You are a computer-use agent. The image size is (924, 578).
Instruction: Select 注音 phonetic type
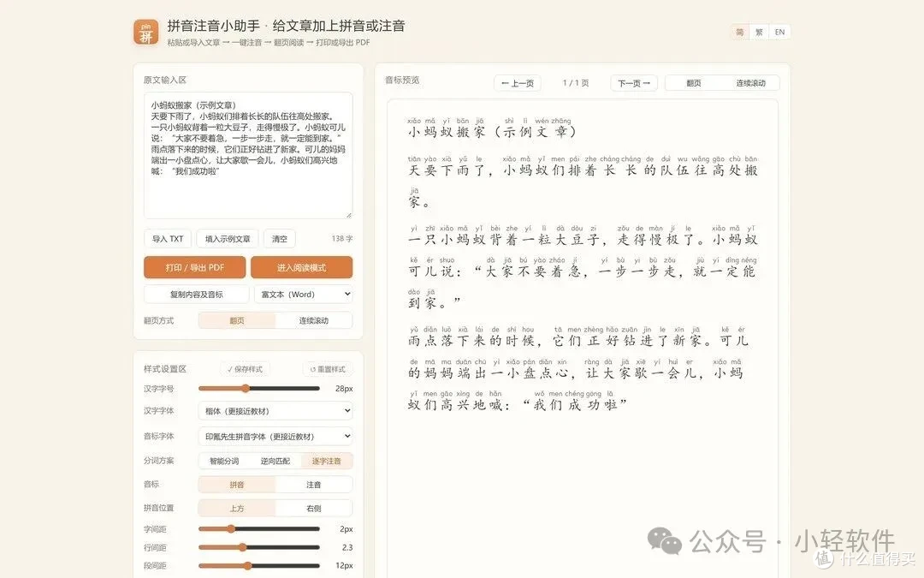[313, 484]
